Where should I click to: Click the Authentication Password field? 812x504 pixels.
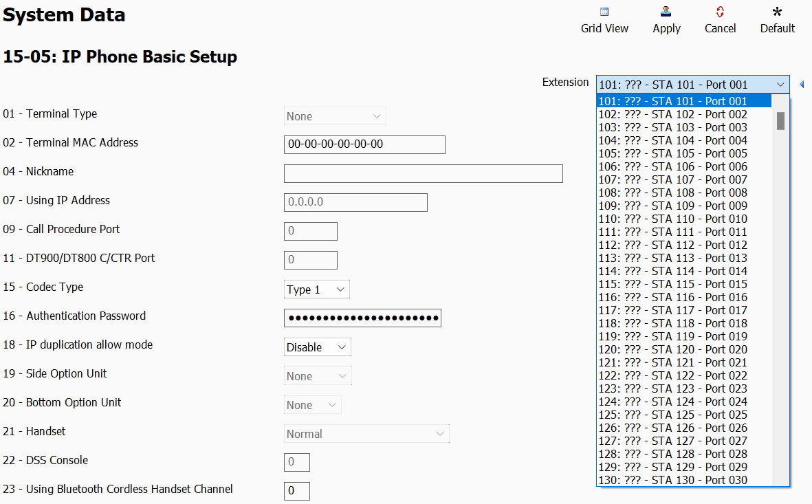pos(362,318)
